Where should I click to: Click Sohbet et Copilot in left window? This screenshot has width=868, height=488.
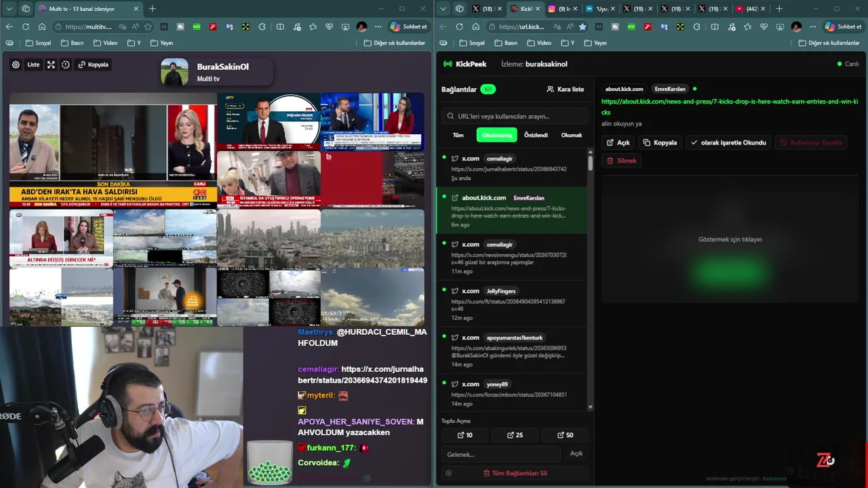tap(408, 26)
